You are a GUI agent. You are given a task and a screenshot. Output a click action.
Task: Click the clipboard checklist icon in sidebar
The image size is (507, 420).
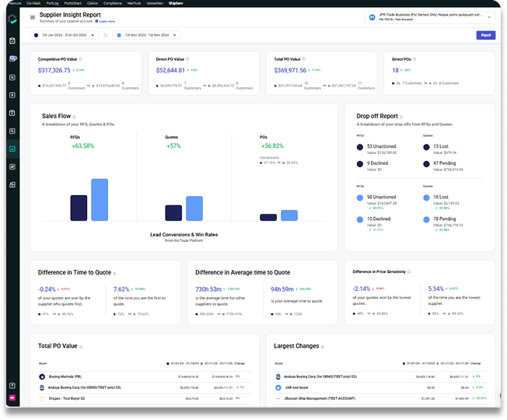[x=12, y=40]
